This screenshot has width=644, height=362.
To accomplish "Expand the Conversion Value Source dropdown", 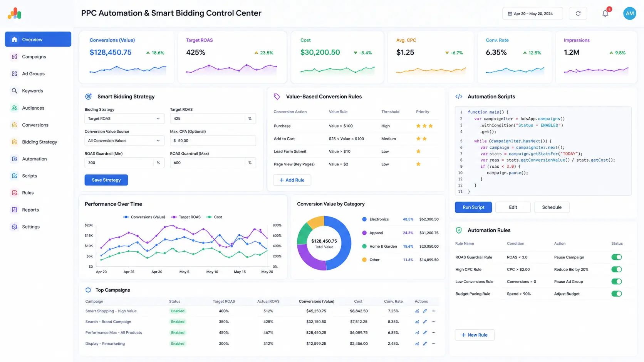I will tap(124, 140).
